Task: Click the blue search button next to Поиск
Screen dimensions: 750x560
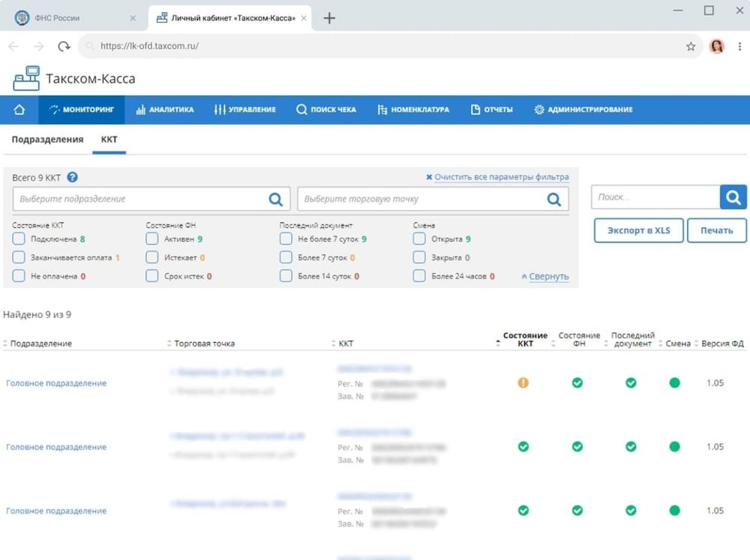Action: click(x=733, y=197)
